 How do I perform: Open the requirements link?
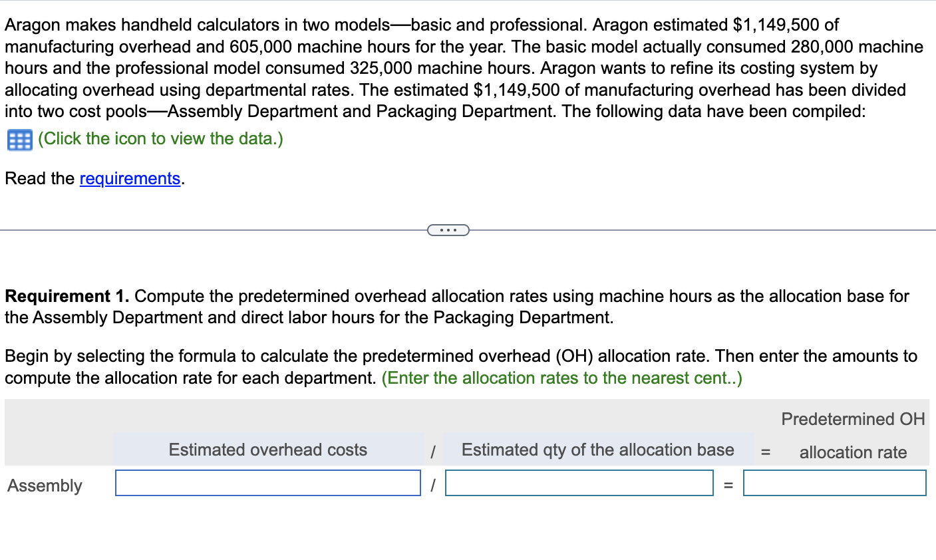point(130,178)
